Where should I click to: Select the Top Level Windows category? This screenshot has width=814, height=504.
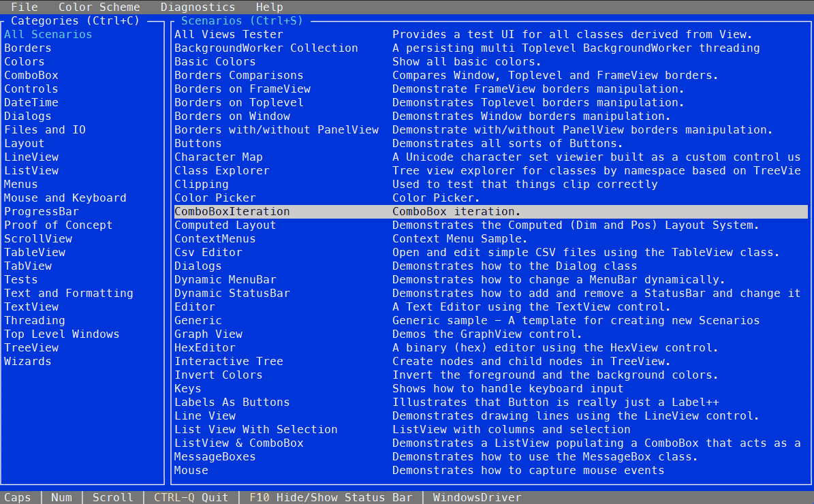click(61, 334)
